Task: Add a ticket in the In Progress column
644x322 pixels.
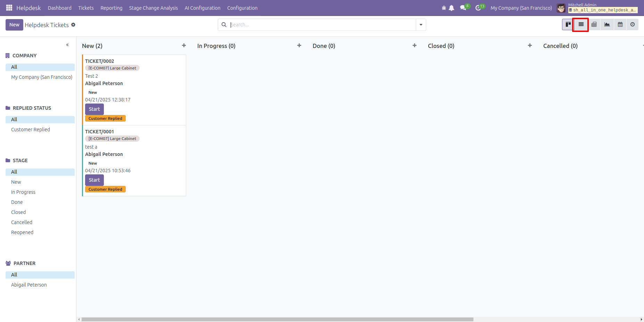Action: 299,46
